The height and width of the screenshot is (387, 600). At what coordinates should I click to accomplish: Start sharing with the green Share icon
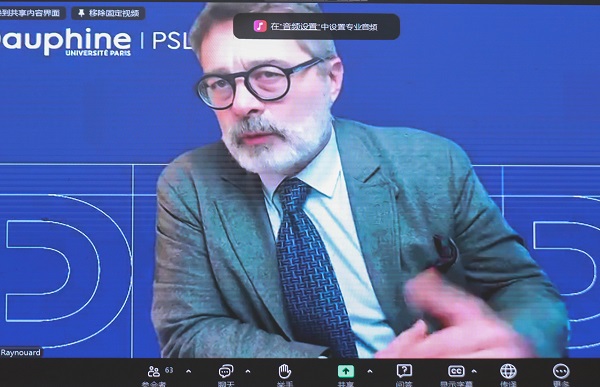(346, 371)
